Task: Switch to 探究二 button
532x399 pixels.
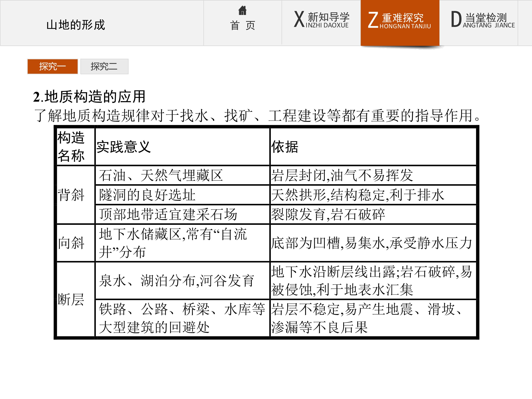Action: 104,66
